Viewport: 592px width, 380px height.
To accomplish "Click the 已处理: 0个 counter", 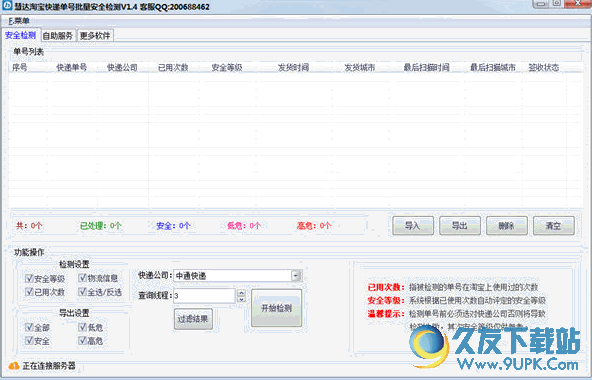I will pyautogui.click(x=100, y=226).
